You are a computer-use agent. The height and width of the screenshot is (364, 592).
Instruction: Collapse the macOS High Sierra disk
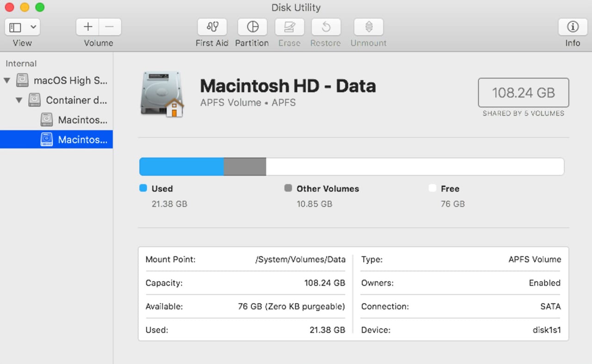[x=7, y=80]
